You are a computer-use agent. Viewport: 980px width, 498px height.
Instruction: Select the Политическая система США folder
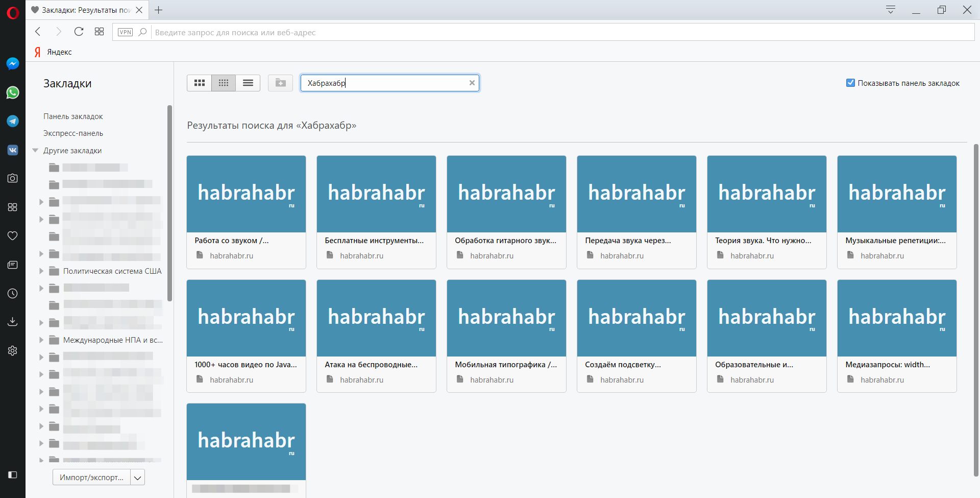[x=112, y=271]
